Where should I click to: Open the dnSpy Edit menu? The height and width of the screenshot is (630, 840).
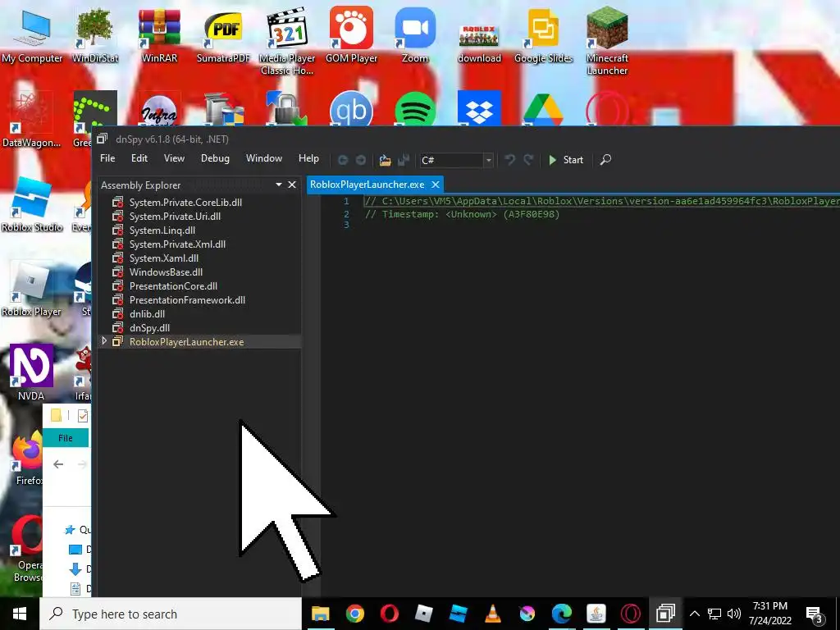[x=139, y=158]
